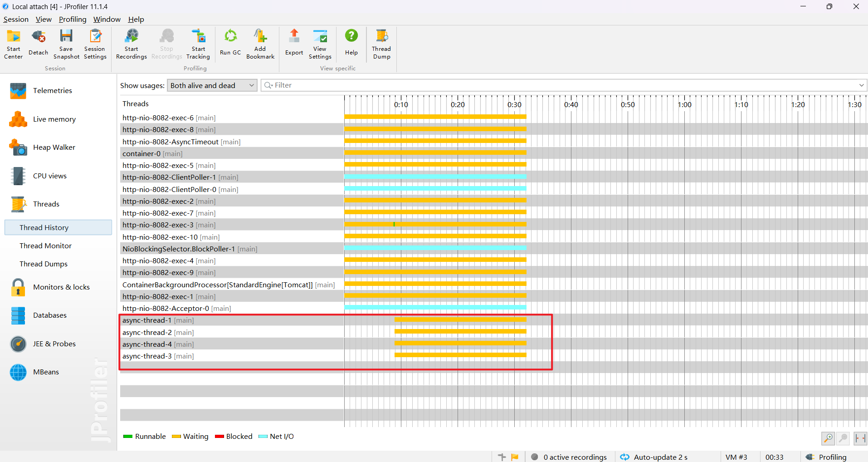
Task: Open the Start Center
Action: (14, 44)
